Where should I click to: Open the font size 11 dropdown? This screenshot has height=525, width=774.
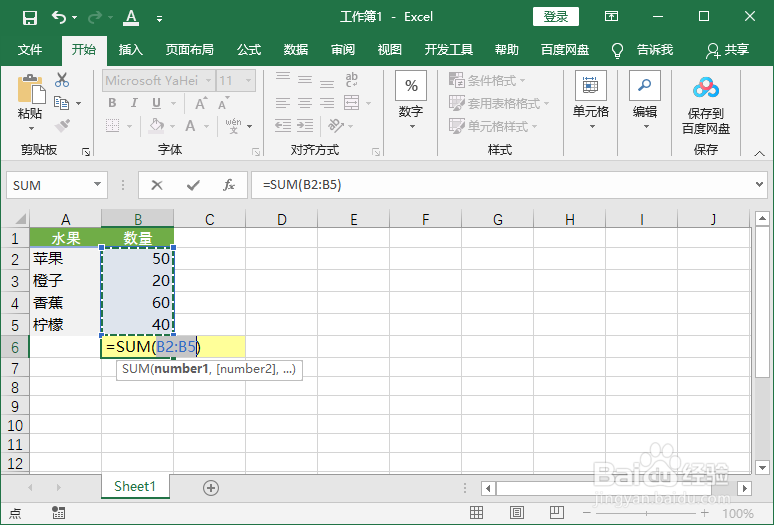[248, 80]
